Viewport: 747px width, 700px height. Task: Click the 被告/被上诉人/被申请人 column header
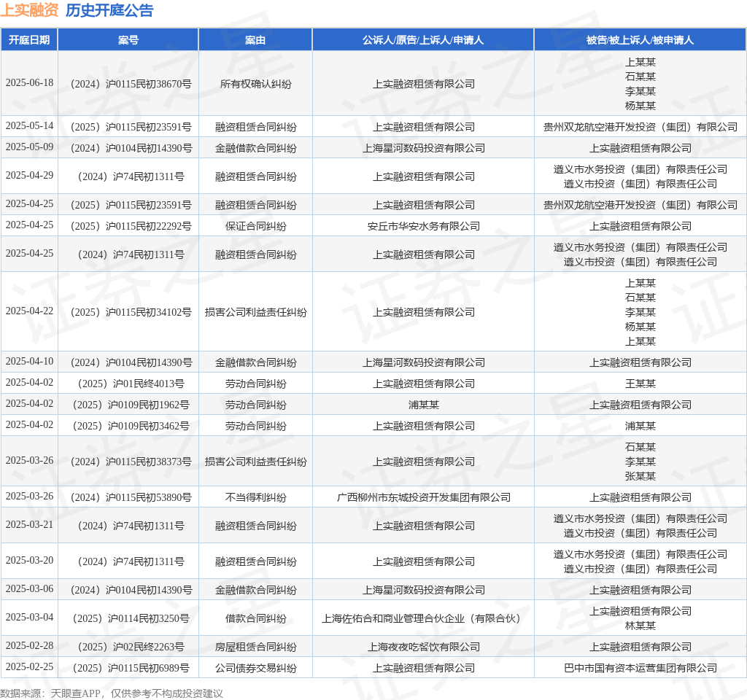640,40
